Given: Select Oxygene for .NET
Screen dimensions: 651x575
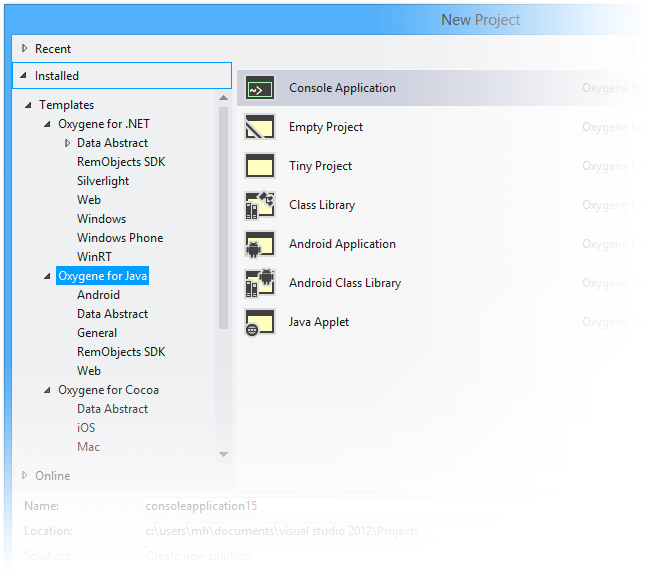Looking at the screenshot, I should pyautogui.click(x=104, y=124).
